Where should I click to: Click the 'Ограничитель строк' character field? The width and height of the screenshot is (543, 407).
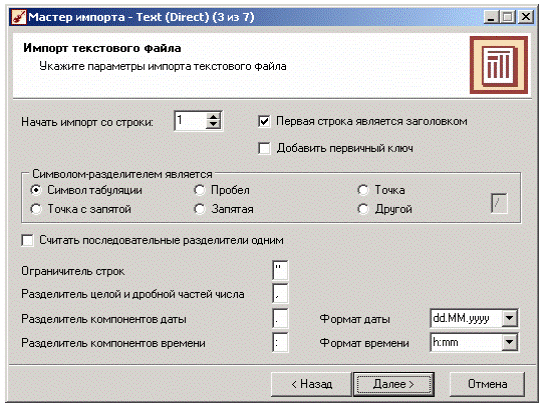[x=280, y=270]
